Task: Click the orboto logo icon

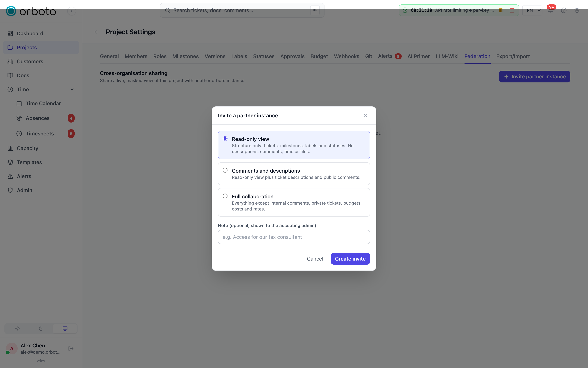Action: (x=11, y=11)
